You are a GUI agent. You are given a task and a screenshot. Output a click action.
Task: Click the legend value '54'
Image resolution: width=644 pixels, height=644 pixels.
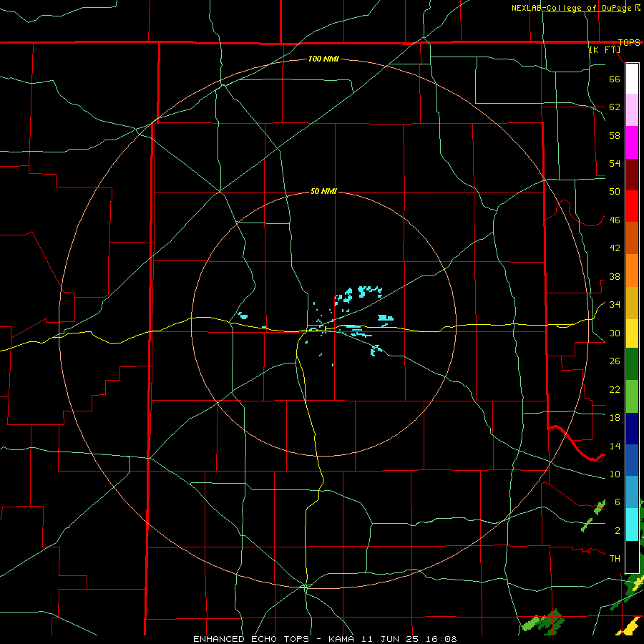pyautogui.click(x=615, y=163)
